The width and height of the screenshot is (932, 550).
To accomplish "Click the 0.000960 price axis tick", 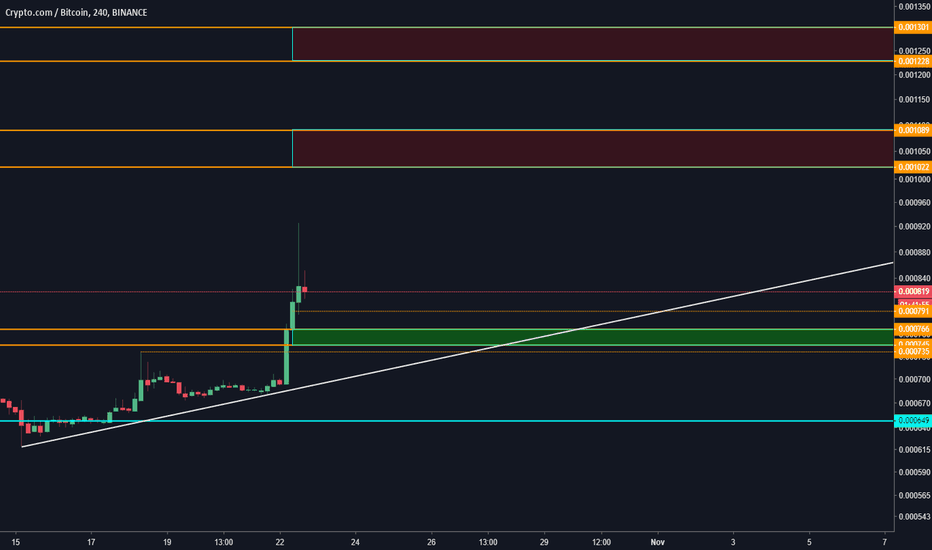I will [x=914, y=203].
